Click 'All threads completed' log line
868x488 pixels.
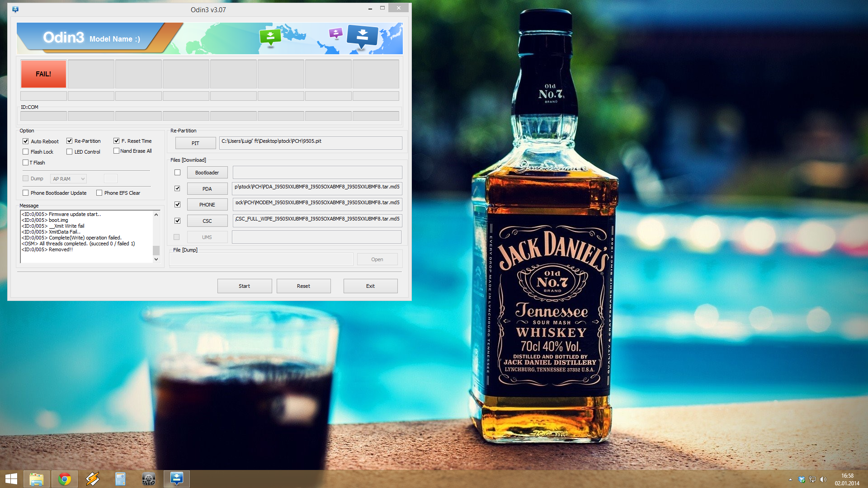click(x=78, y=244)
